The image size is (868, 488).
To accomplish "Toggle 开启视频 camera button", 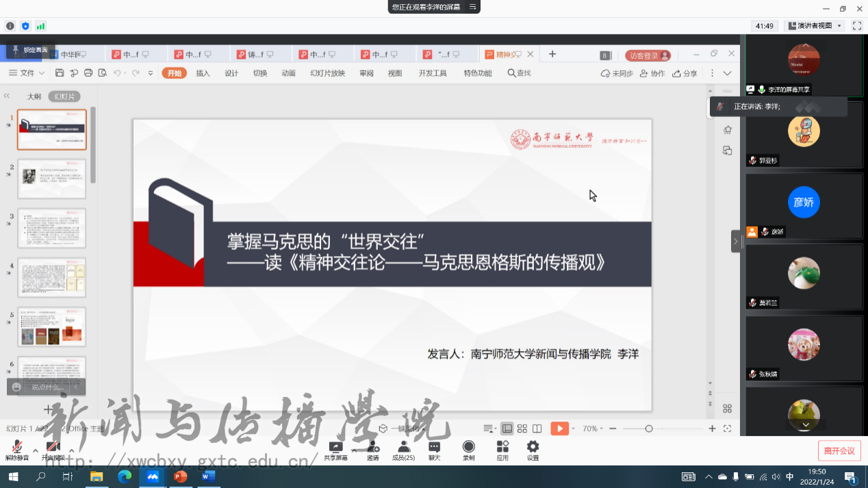I will tap(53, 451).
